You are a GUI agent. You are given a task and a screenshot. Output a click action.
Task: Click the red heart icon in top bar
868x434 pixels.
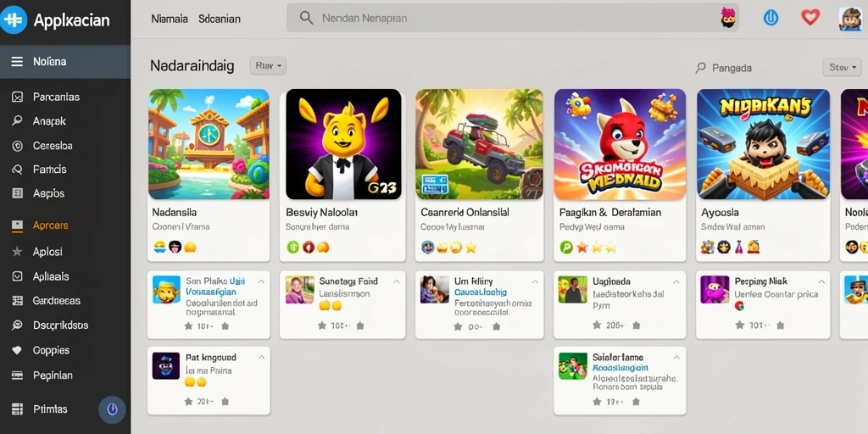pos(810,18)
